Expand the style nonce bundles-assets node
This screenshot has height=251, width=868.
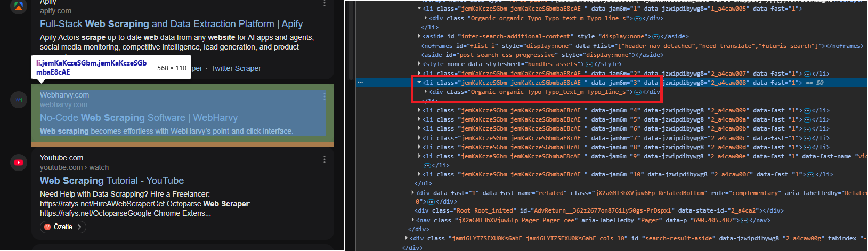click(x=419, y=64)
